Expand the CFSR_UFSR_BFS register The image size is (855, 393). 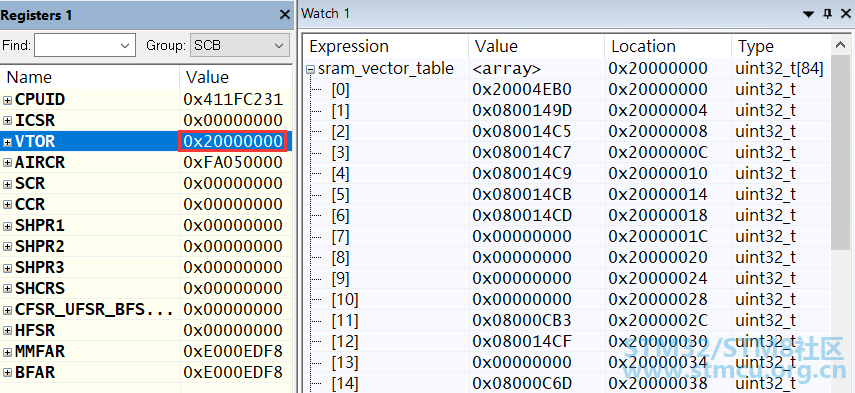[8, 310]
